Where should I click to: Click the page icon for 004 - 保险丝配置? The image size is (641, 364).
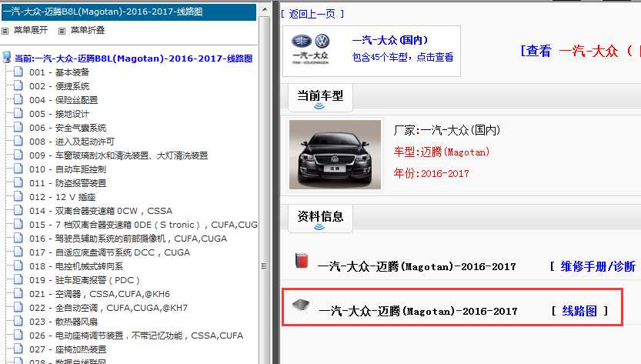click(18, 100)
